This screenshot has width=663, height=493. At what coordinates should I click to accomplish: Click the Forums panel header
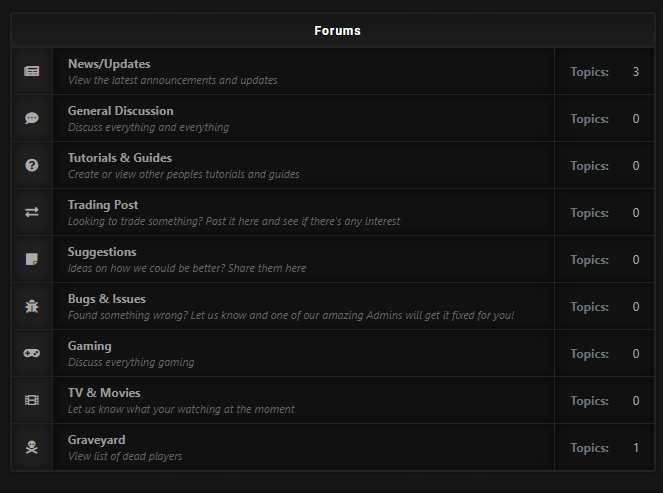point(337,31)
